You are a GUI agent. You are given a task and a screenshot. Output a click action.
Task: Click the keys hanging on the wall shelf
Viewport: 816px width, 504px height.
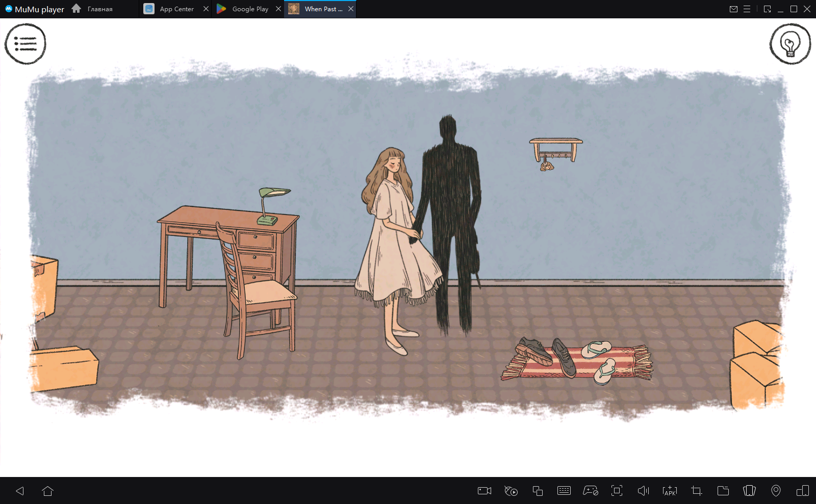546,165
